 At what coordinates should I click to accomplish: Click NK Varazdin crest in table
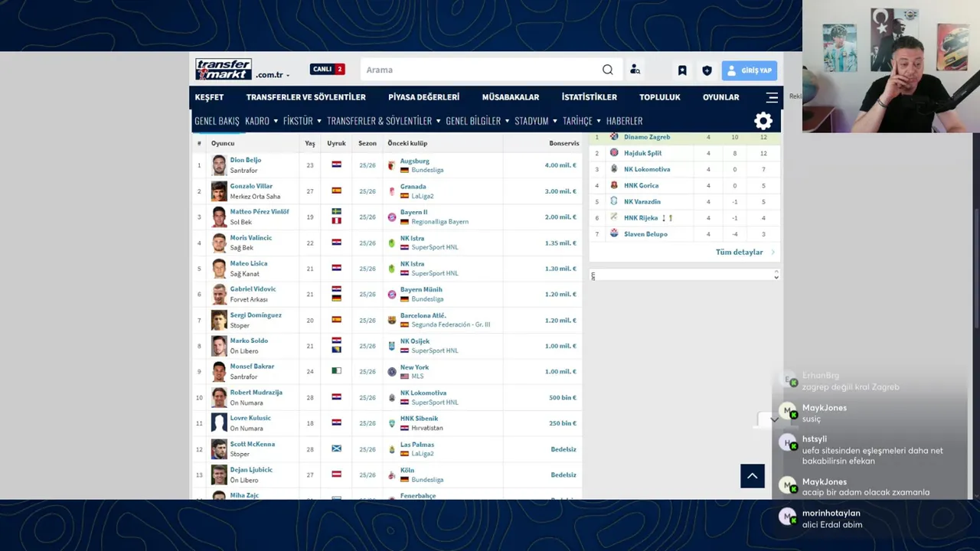click(614, 201)
